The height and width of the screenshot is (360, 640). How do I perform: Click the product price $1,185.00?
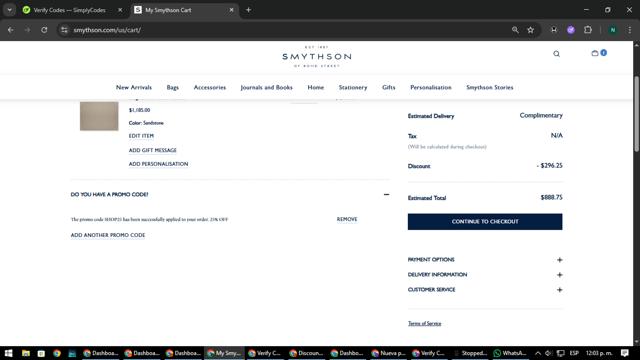point(139,110)
